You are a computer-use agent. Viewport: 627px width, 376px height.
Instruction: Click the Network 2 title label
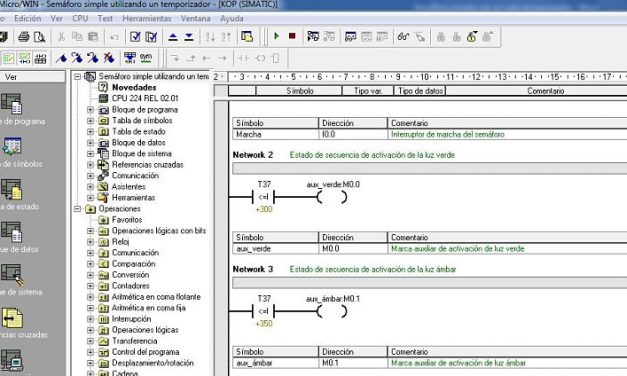coord(253,155)
